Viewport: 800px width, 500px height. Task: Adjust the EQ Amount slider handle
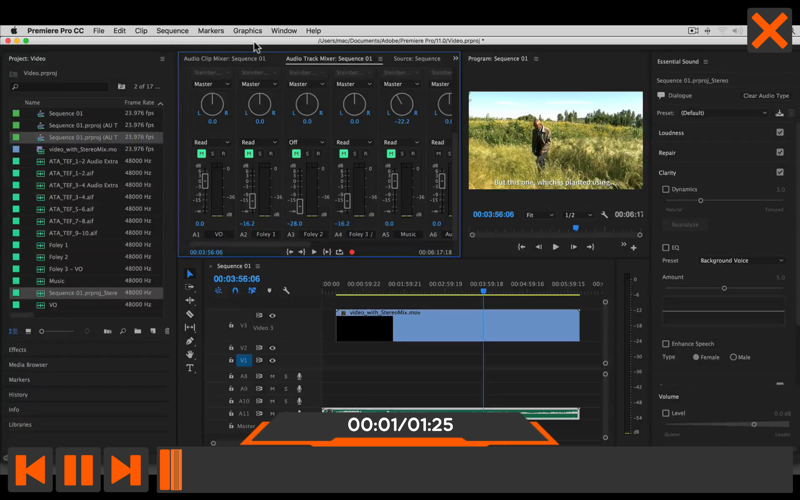click(x=724, y=288)
